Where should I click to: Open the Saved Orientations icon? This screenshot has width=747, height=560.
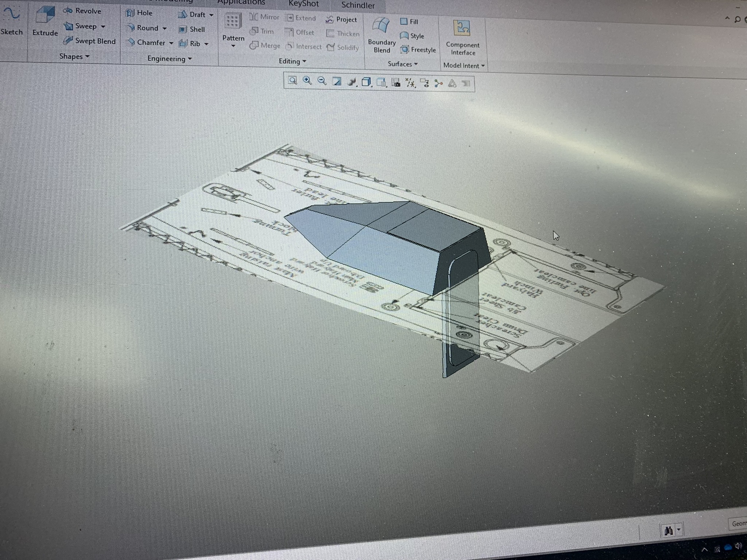381,82
